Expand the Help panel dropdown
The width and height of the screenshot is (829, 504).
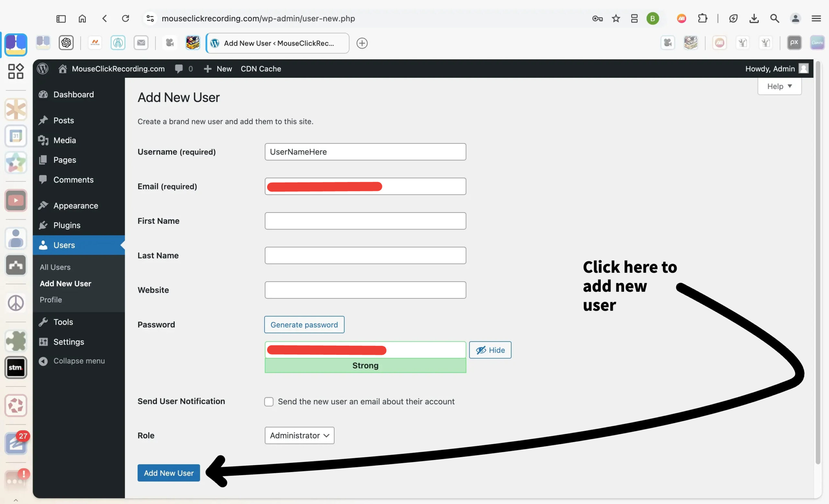click(x=779, y=86)
